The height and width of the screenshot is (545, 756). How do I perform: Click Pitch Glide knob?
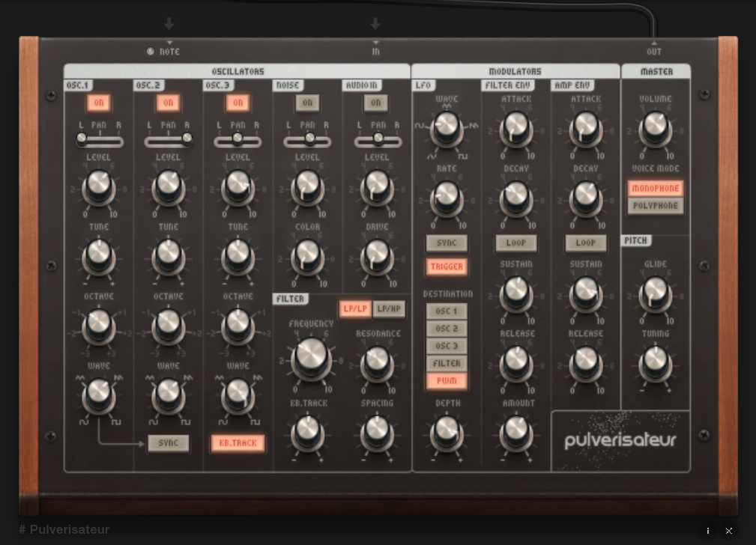coord(656,293)
